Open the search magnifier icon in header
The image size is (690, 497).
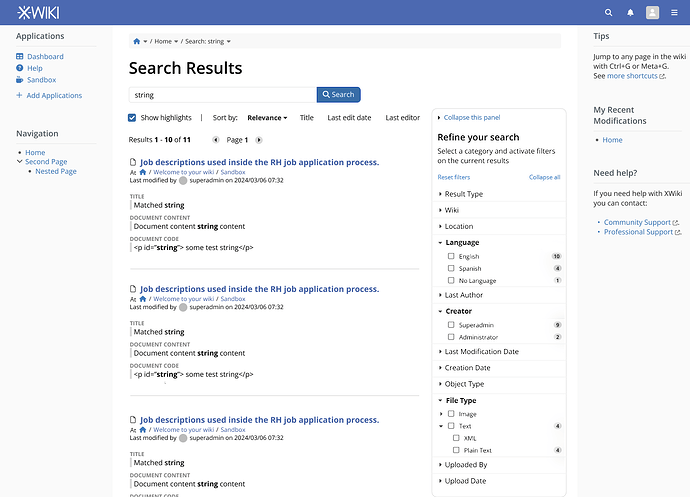pos(608,13)
